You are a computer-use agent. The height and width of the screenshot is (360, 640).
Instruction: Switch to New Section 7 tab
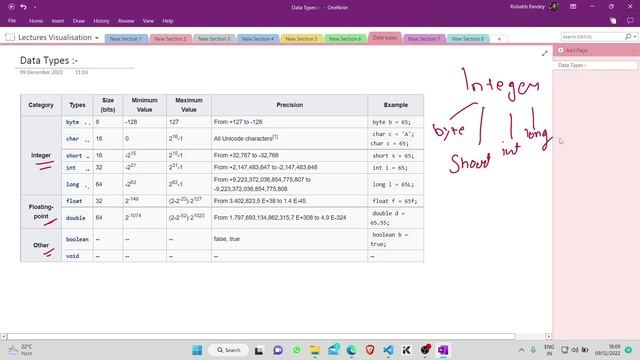(424, 39)
